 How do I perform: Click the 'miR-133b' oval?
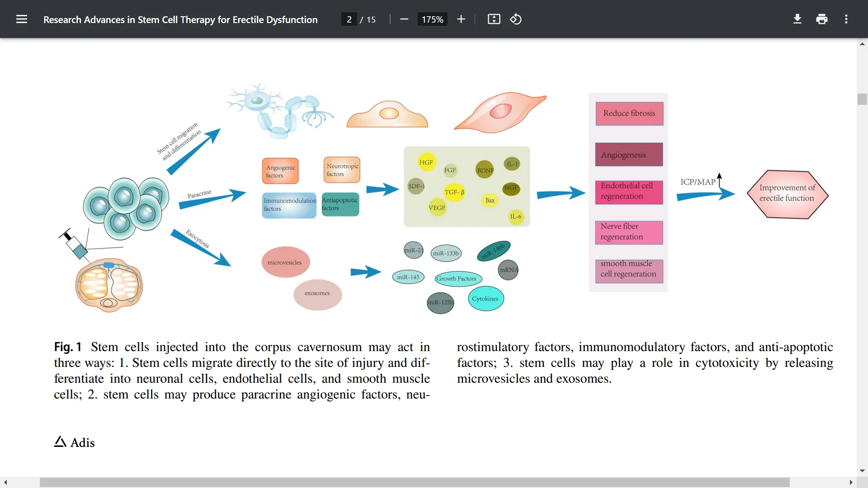(446, 253)
